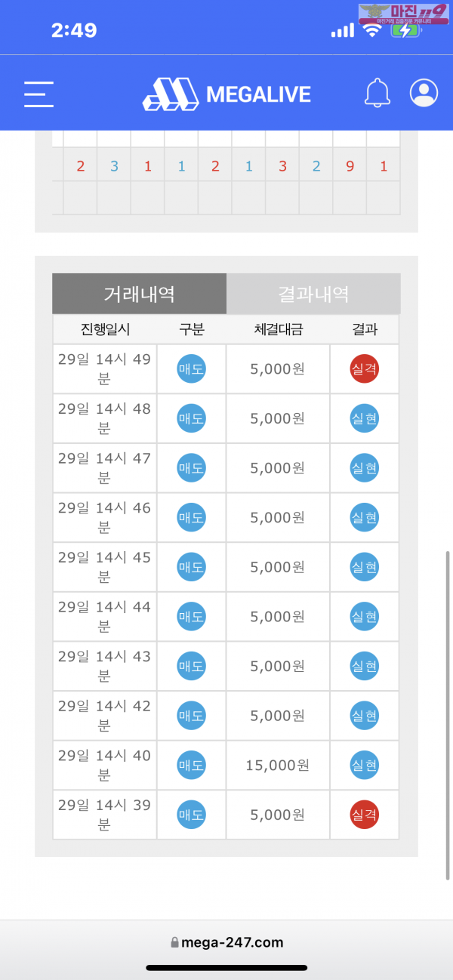Click 매도 badge in 14시 48분 row
This screenshot has height=980, width=453.
click(x=191, y=418)
